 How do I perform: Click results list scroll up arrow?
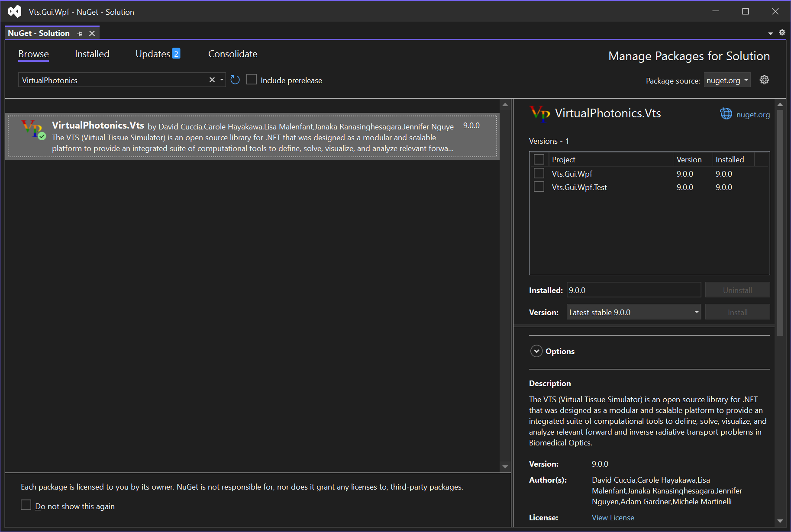point(505,105)
